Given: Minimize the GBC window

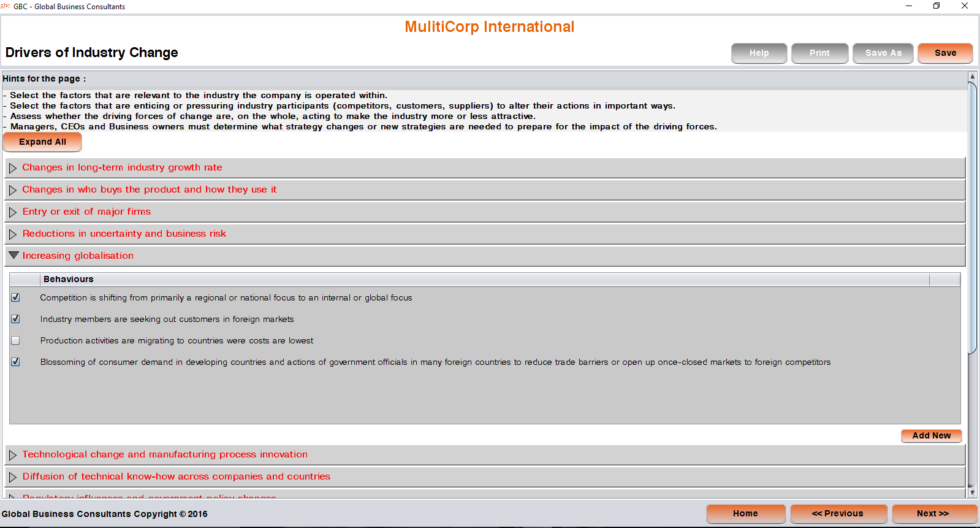Looking at the screenshot, I should [909, 6].
